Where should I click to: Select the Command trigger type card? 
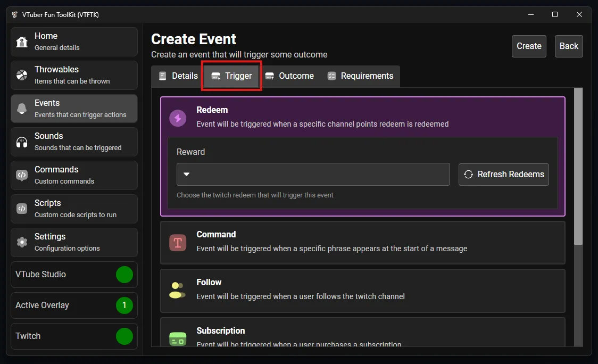362,242
